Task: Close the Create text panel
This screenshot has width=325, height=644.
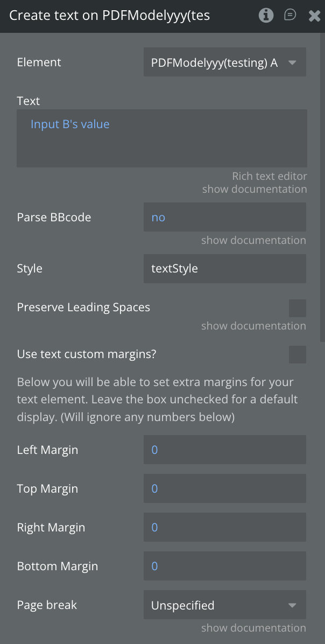Action: pos(314,16)
